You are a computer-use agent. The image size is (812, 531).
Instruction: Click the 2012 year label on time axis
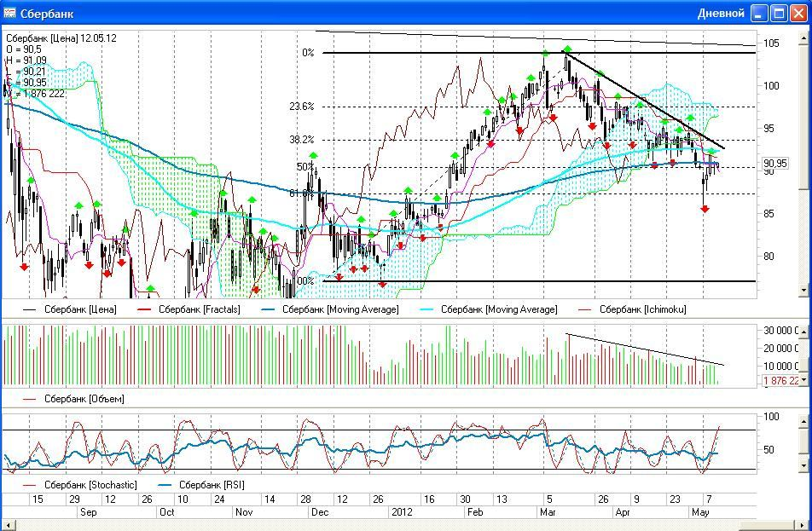tap(403, 512)
